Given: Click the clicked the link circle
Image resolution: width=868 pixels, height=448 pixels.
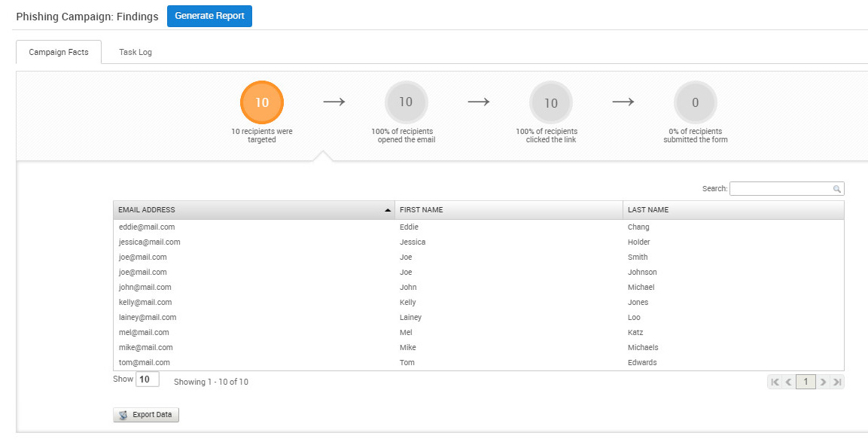Looking at the screenshot, I should 551,102.
